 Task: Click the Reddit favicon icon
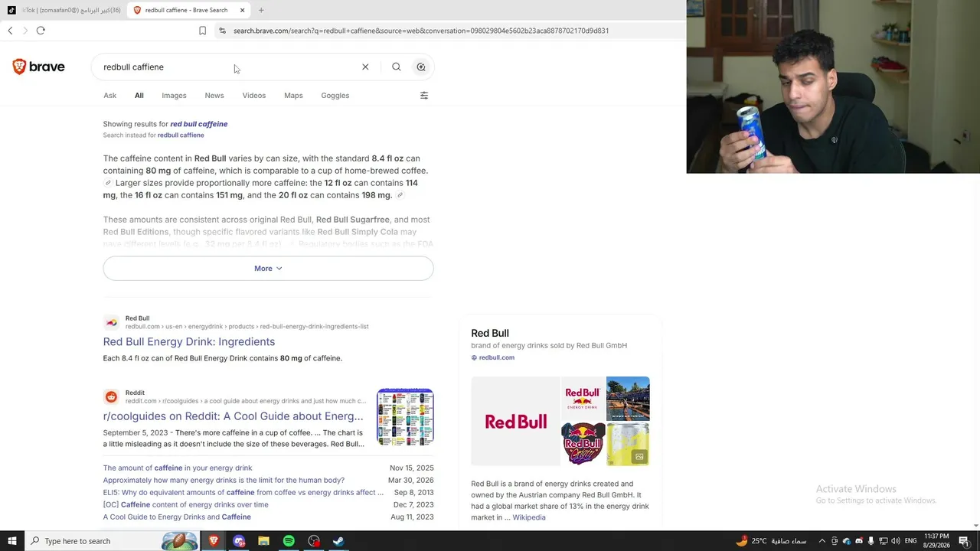111,396
